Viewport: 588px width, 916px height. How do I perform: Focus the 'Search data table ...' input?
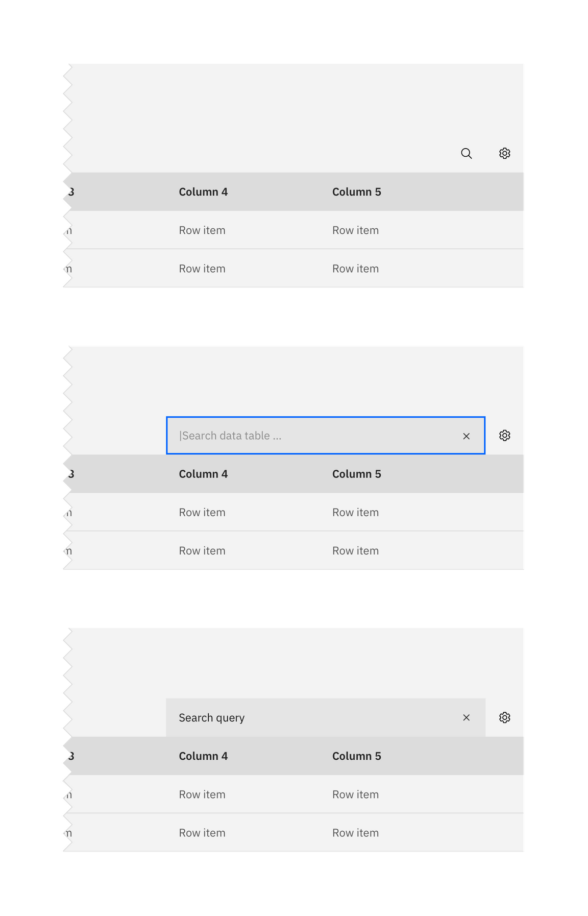coord(326,436)
